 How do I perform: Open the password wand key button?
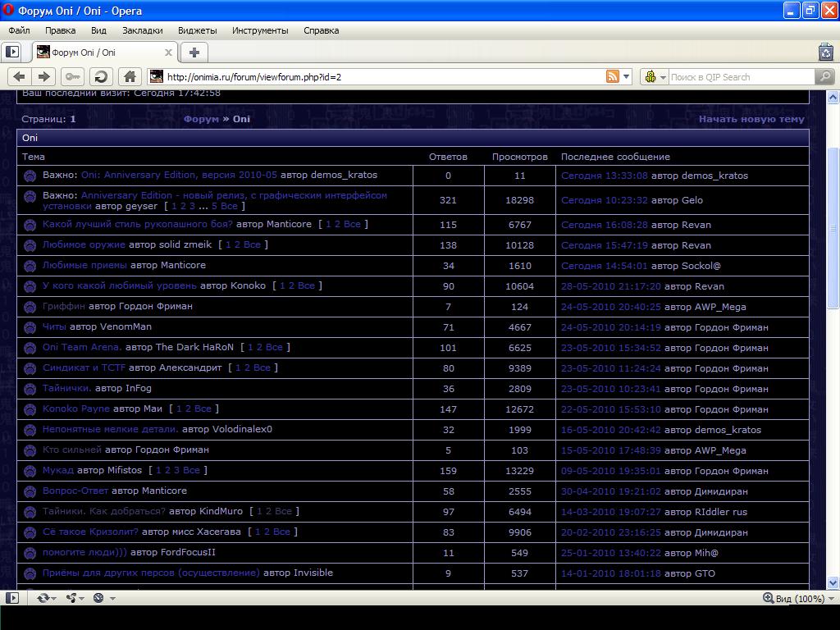[73, 76]
